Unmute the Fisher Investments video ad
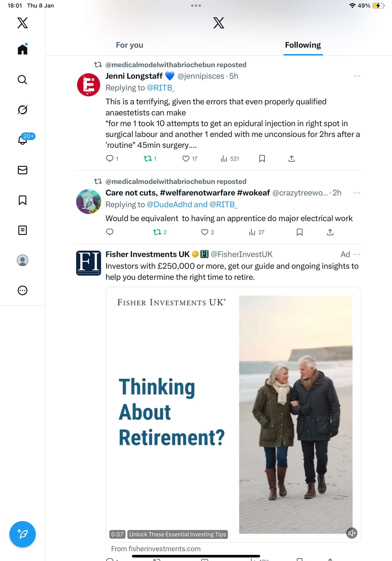392x561 pixels. 352,533
